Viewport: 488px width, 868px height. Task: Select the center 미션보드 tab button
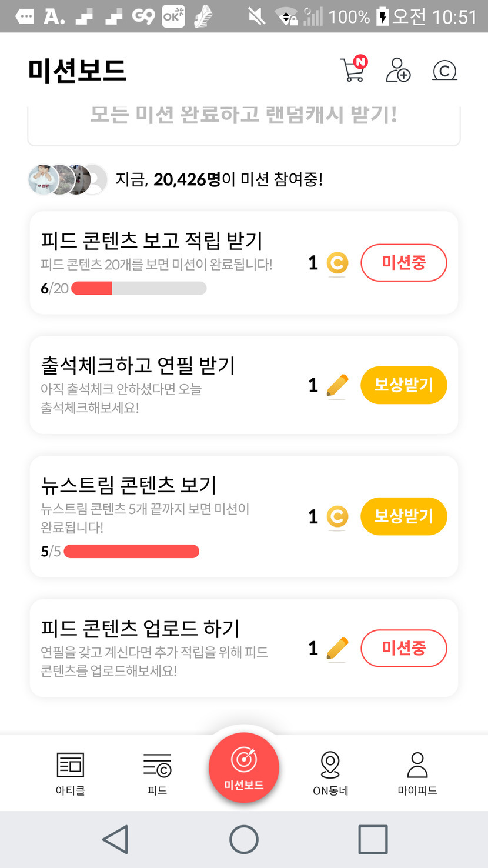pyautogui.click(x=244, y=767)
